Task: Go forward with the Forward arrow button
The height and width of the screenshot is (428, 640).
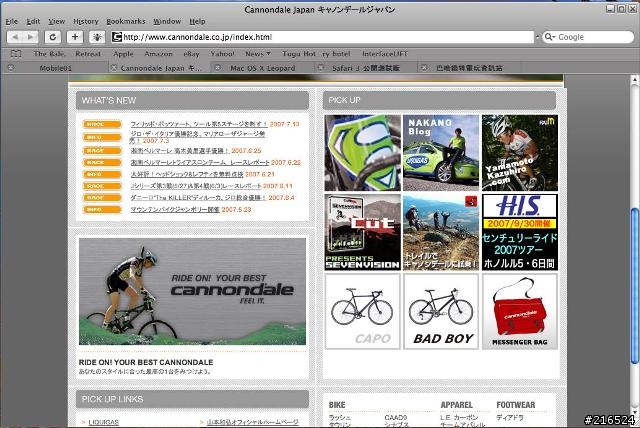Action: pyautogui.click(x=31, y=37)
